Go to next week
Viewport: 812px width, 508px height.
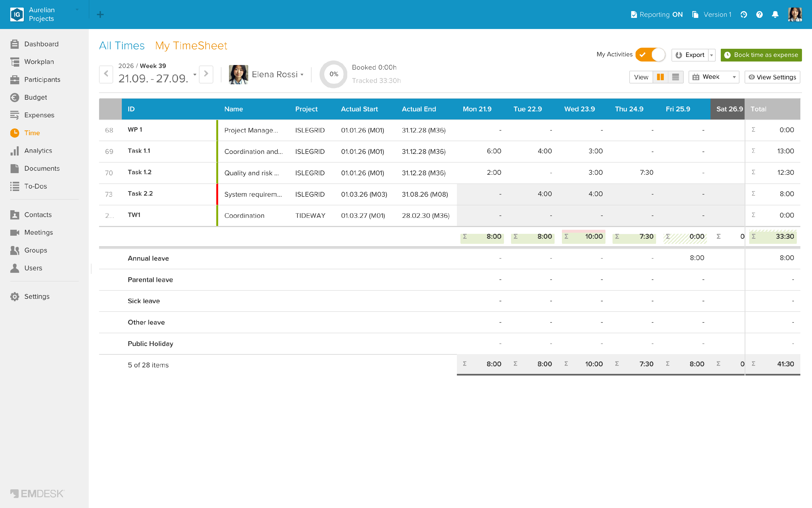pos(206,74)
